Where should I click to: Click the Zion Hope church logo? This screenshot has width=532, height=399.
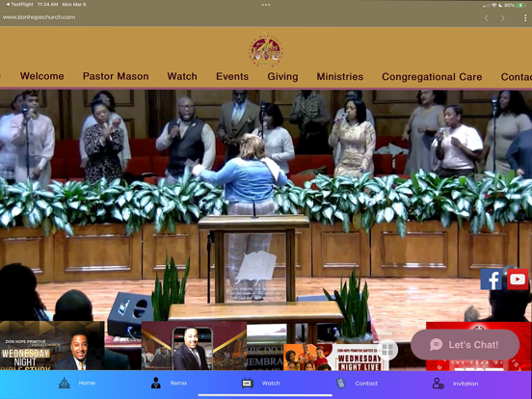(x=266, y=51)
